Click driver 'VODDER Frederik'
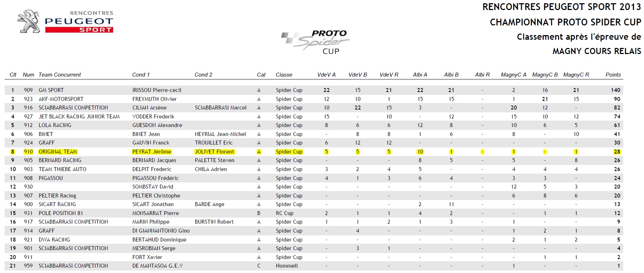 pyautogui.click(x=153, y=117)
